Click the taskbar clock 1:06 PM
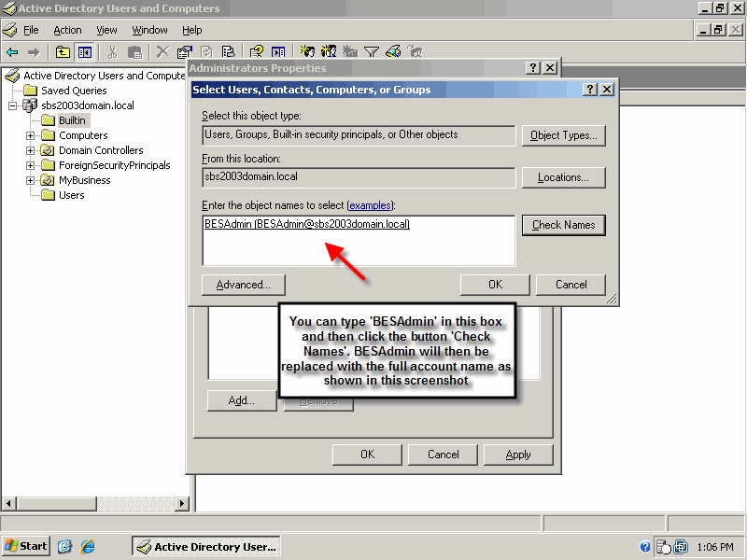 (x=715, y=547)
